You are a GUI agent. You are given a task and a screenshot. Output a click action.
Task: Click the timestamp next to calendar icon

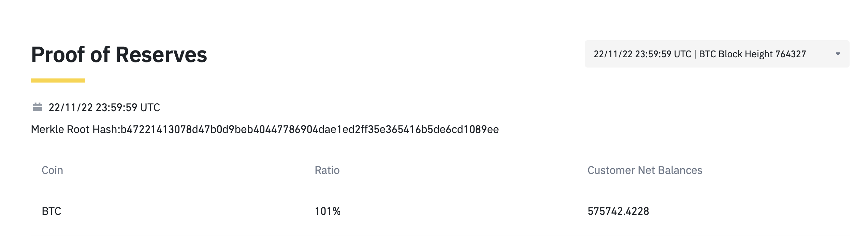[x=104, y=107]
